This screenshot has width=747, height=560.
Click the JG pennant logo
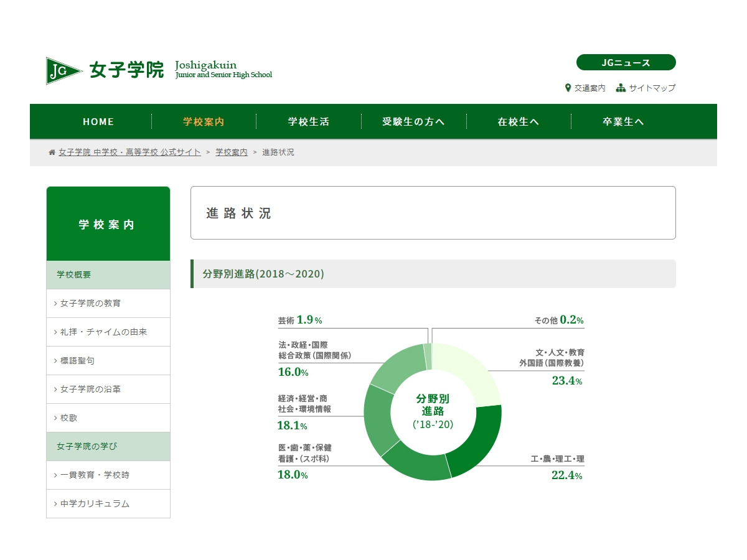64,70
